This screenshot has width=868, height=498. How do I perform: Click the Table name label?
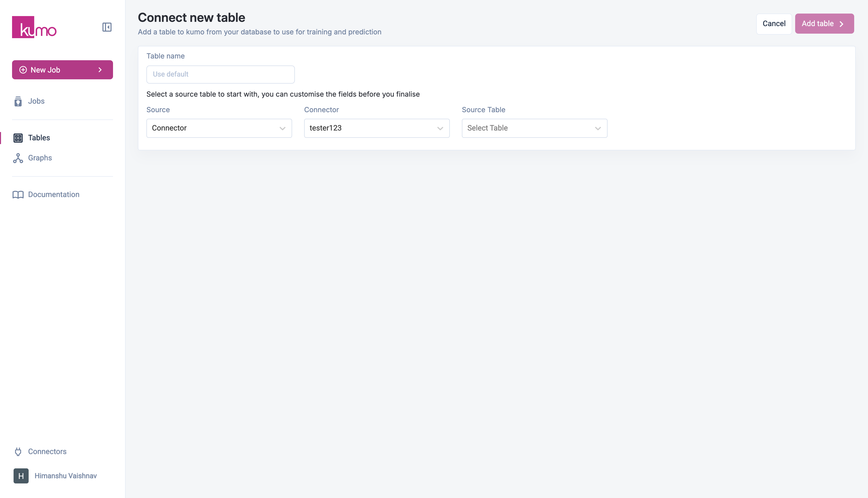(x=166, y=56)
